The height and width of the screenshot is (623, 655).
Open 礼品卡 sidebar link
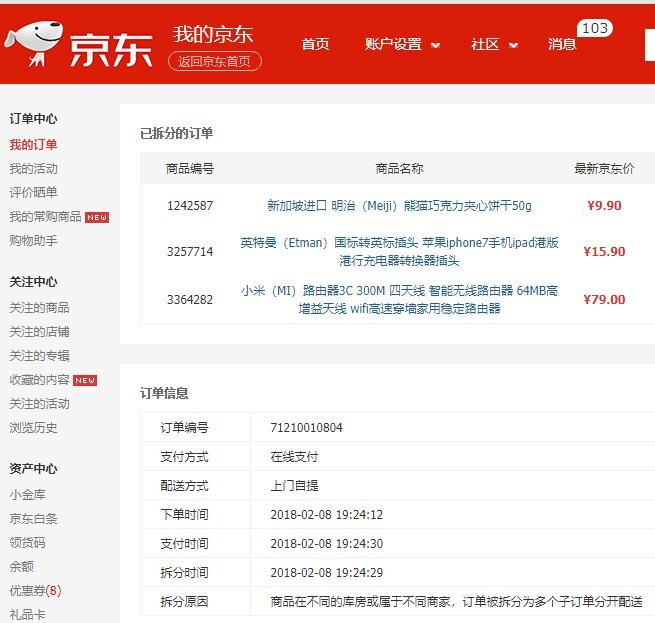28,614
